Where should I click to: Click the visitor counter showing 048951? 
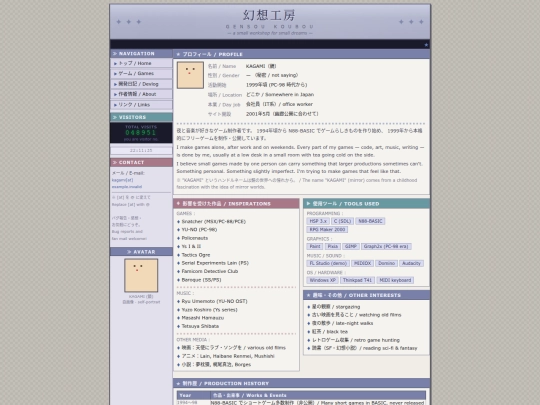[x=141, y=133]
